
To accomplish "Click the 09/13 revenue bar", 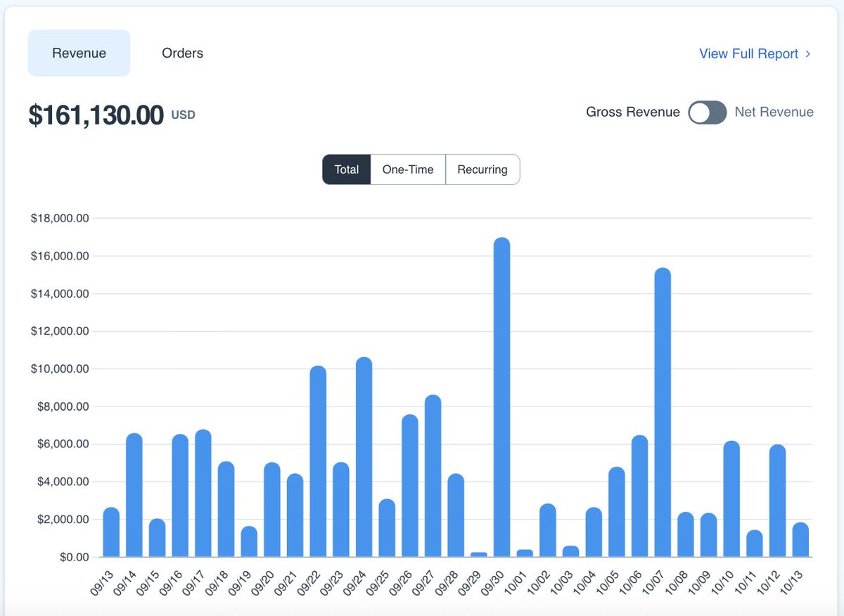I will click(x=111, y=532).
